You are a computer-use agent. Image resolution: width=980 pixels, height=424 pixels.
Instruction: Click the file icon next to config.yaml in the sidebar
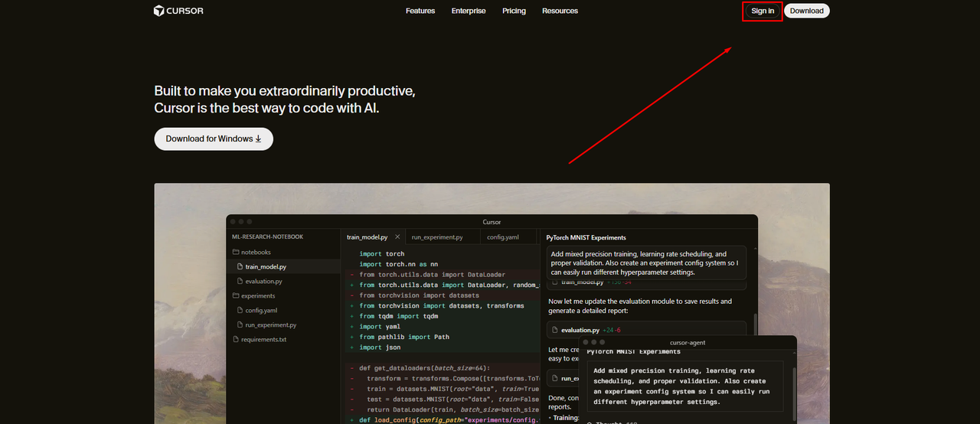(x=240, y=310)
